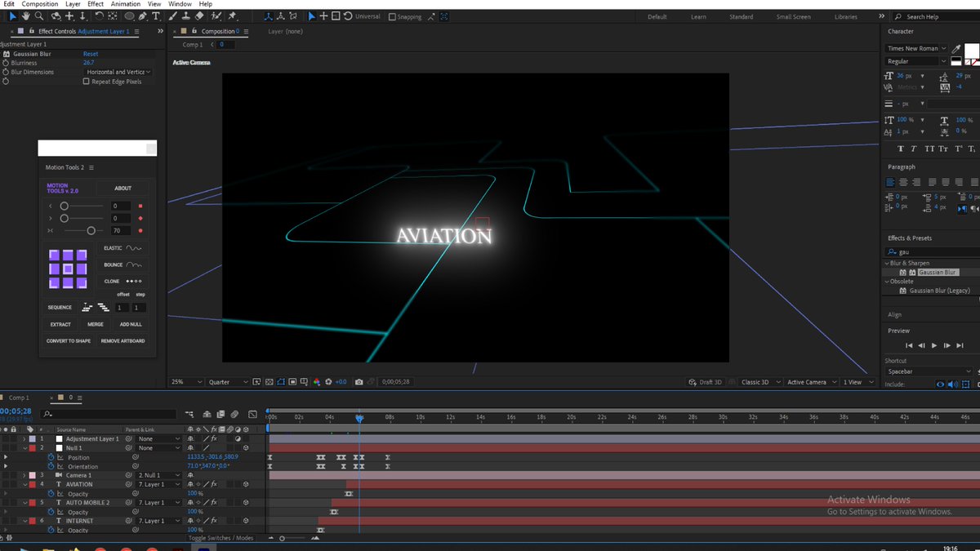
Task: Click the ABOUT button in Motion Tools
Action: [x=123, y=189]
